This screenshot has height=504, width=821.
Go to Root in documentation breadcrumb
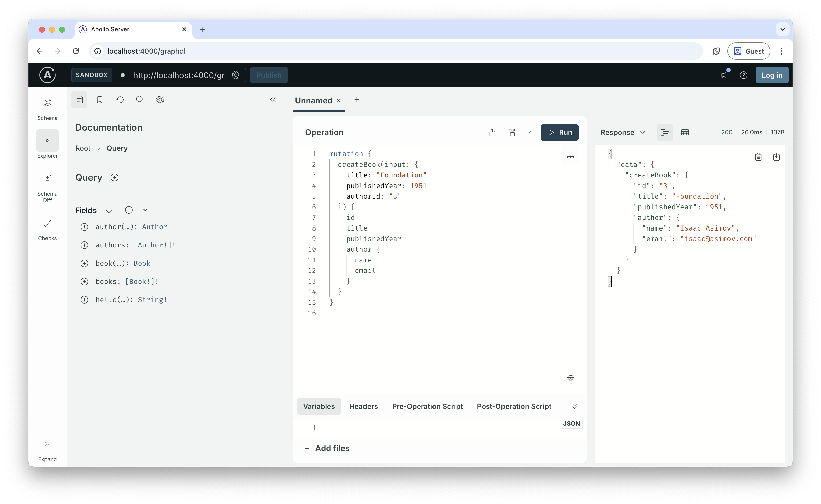click(x=83, y=148)
